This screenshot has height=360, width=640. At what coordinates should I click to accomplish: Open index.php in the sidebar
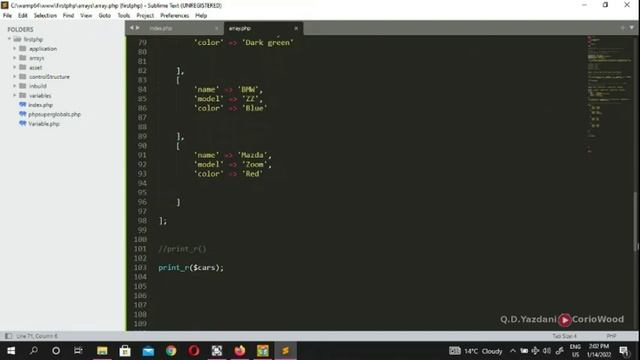pos(40,105)
